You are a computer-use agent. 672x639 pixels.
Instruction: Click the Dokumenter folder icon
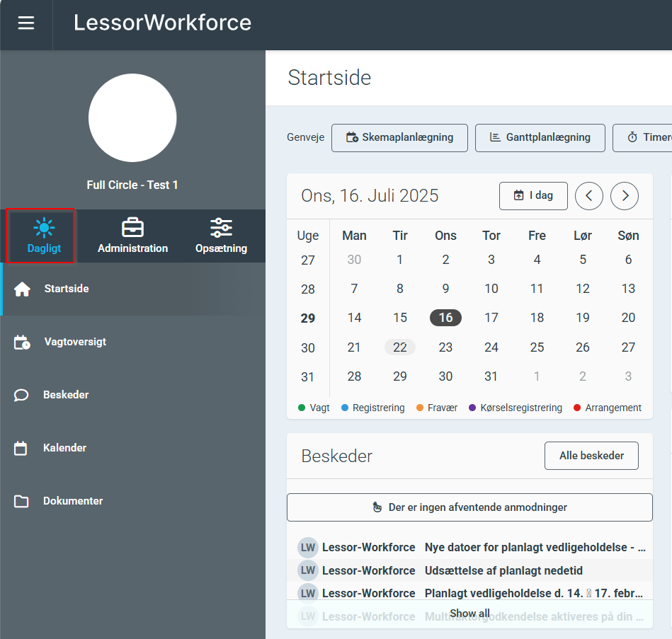pos(22,502)
